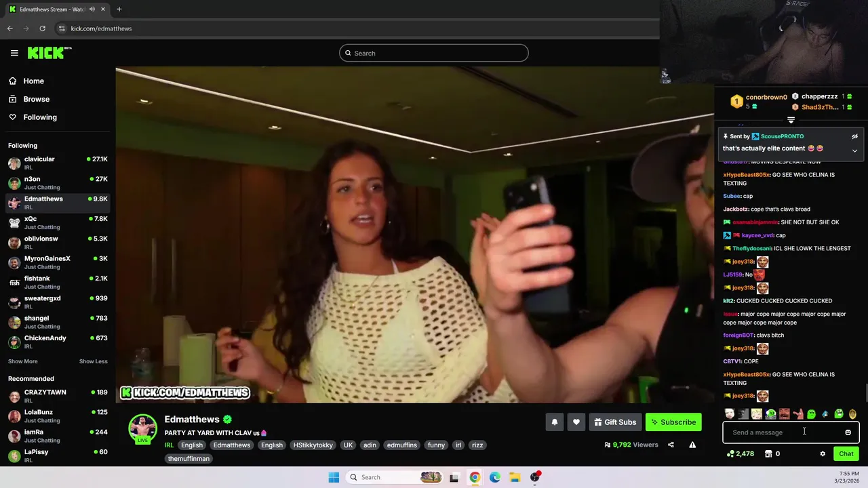Click the share stream icon
This screenshot has height=488, width=868.
[671, 445]
